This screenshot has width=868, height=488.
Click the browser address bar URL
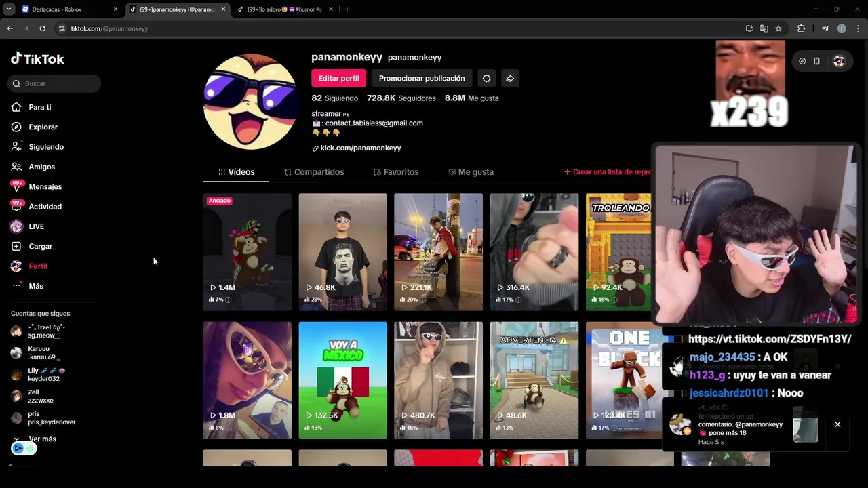(x=109, y=28)
